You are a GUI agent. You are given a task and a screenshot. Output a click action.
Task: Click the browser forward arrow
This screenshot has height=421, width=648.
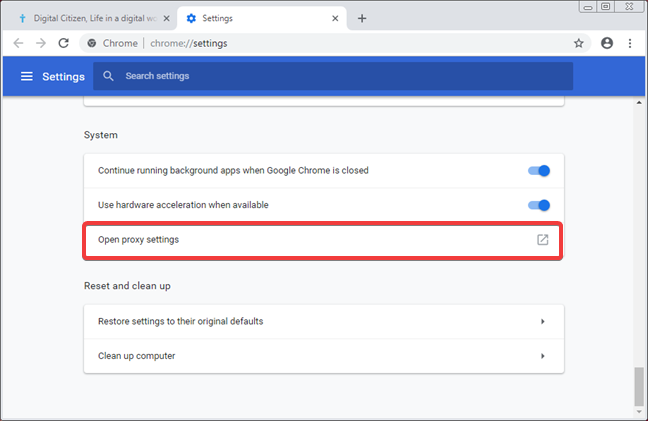41,43
